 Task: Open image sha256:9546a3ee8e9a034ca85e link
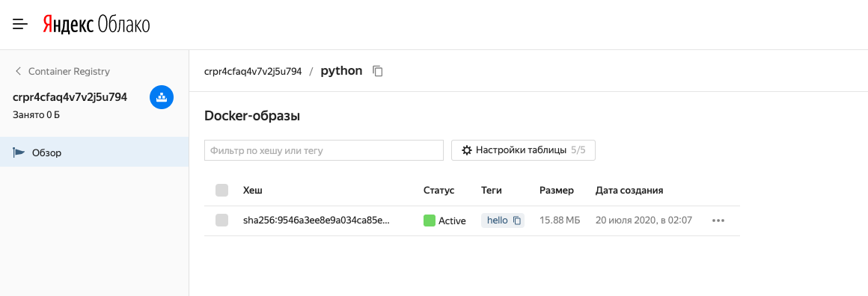[317, 221]
